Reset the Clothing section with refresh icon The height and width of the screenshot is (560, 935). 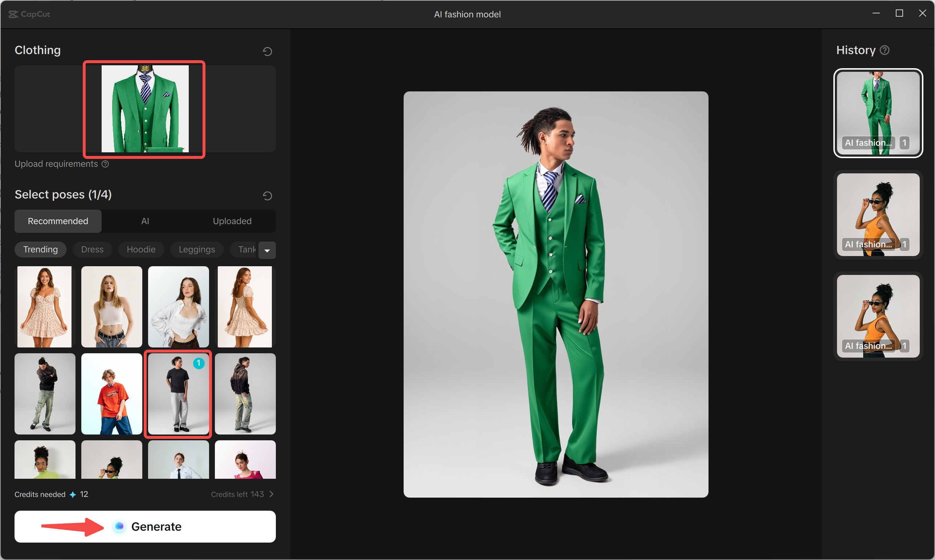click(x=268, y=51)
